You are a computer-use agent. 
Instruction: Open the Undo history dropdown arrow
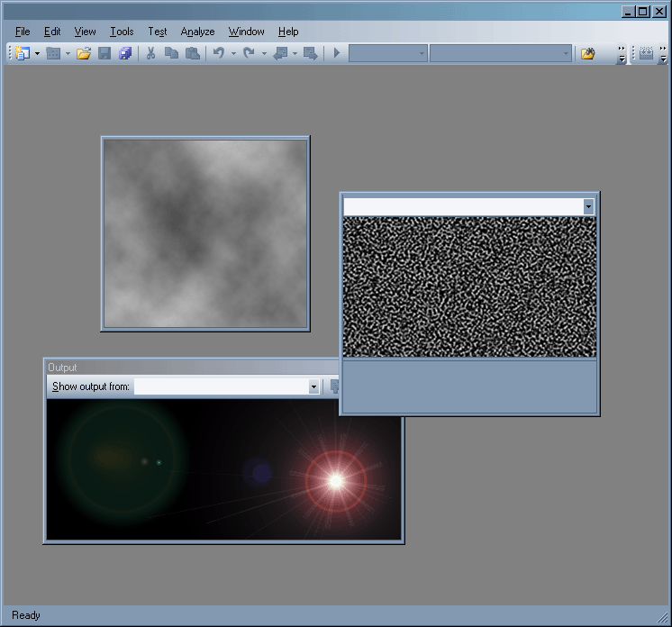pyautogui.click(x=233, y=53)
